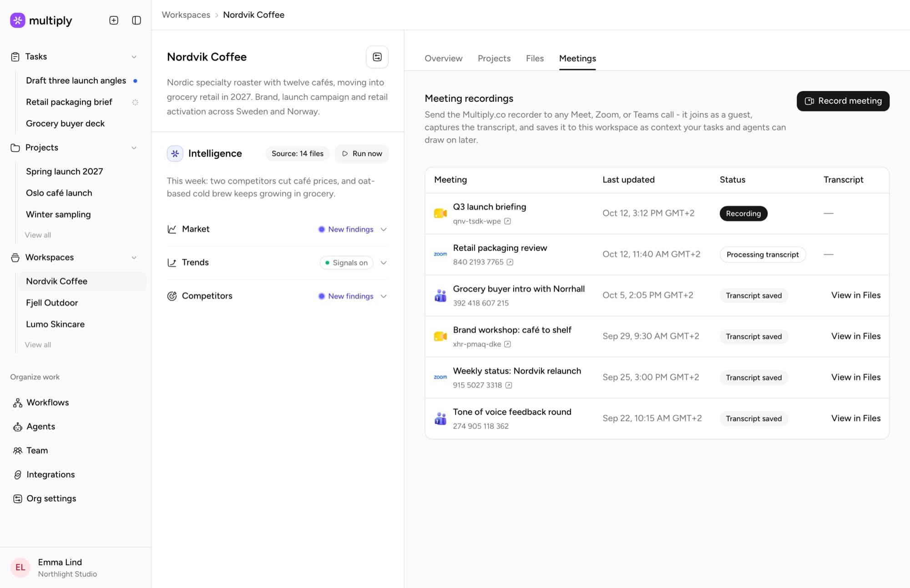
Task: View Grocery buyer intro transcript in Files
Action: (855, 295)
